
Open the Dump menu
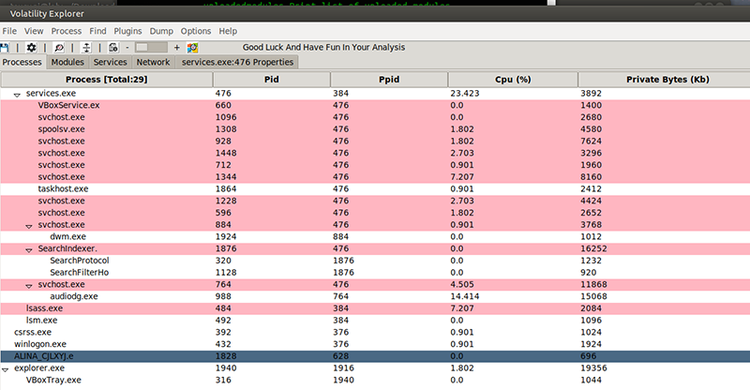pyautogui.click(x=161, y=31)
